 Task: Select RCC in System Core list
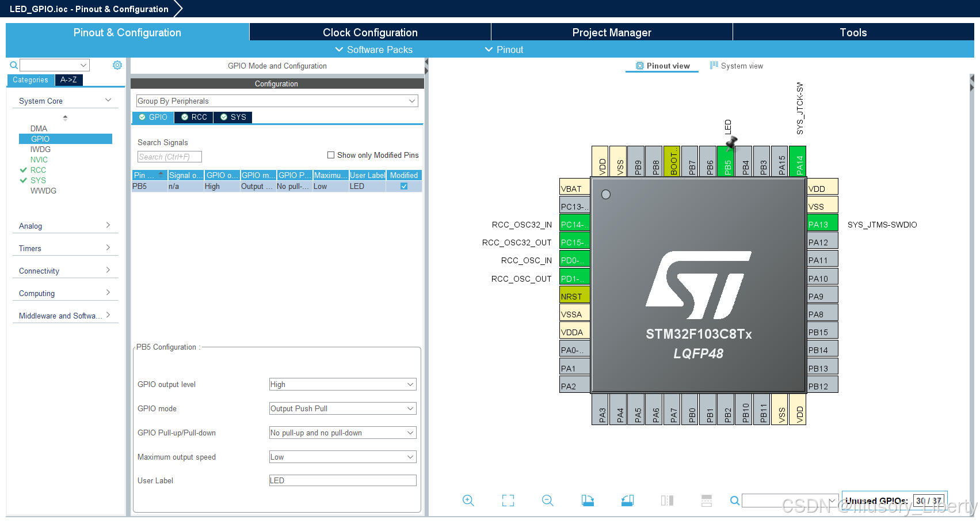coord(38,170)
